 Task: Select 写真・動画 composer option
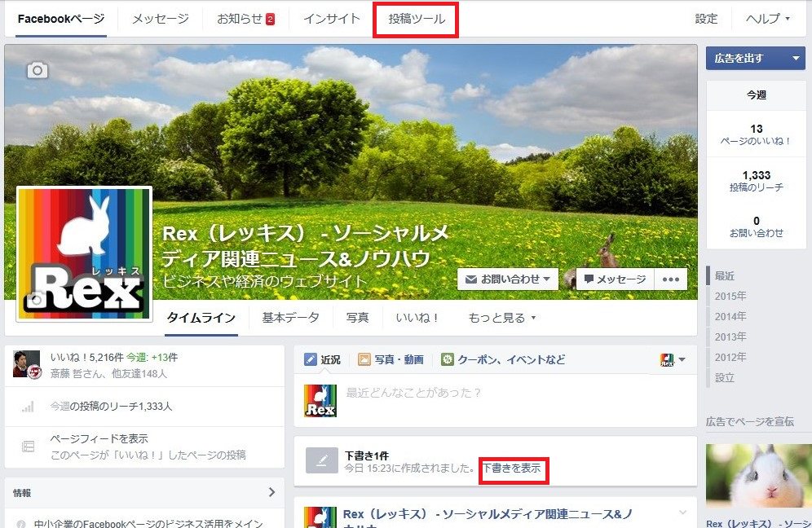391,359
